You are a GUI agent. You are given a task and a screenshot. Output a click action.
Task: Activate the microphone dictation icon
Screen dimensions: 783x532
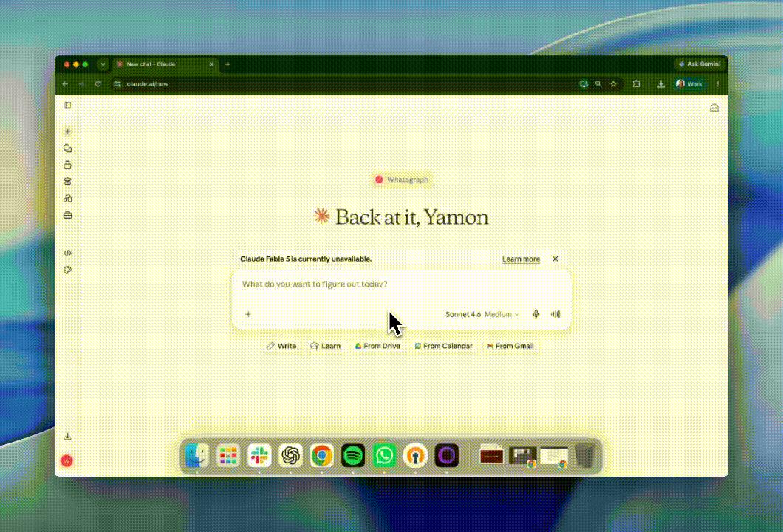coord(536,314)
